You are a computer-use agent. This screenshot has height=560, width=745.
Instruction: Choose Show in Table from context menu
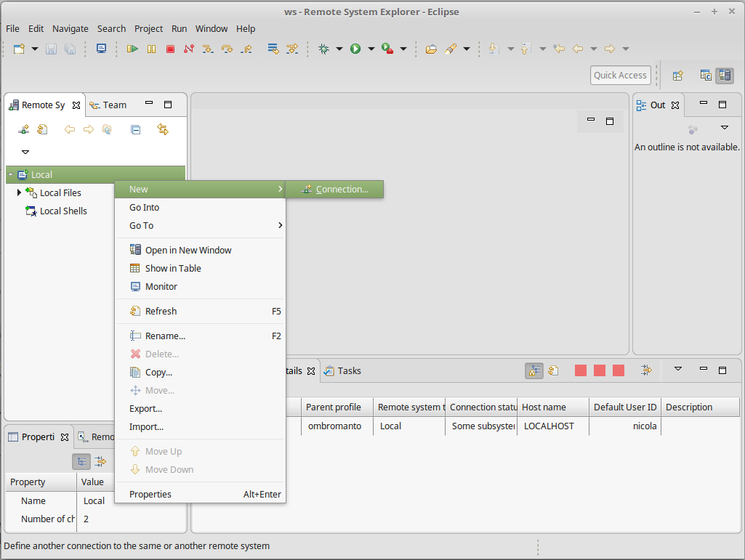point(200,268)
